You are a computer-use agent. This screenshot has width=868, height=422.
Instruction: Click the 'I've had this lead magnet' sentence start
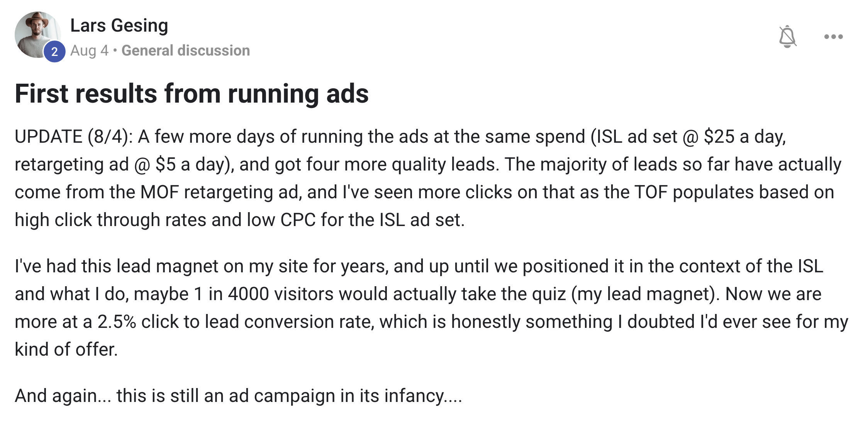click(116, 266)
